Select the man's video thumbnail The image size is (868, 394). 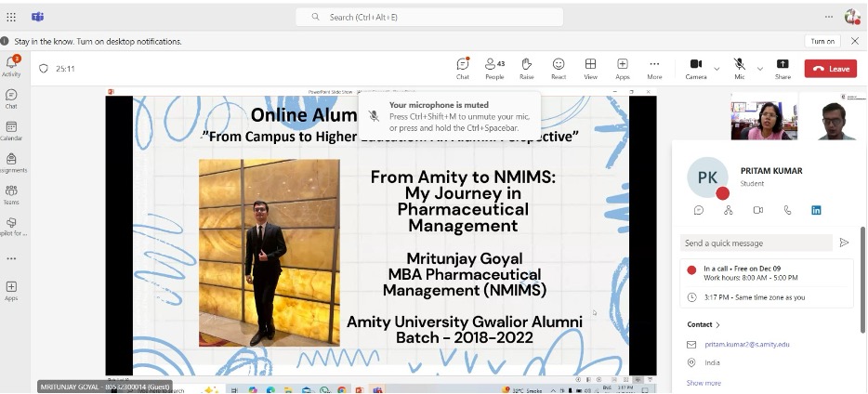point(833,115)
